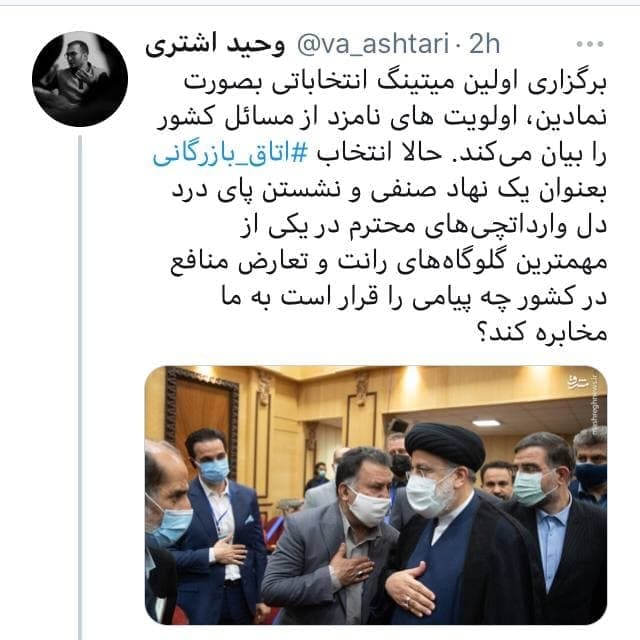Click the ceiling light in the photo
This screenshot has height=640, width=640.
486,423
